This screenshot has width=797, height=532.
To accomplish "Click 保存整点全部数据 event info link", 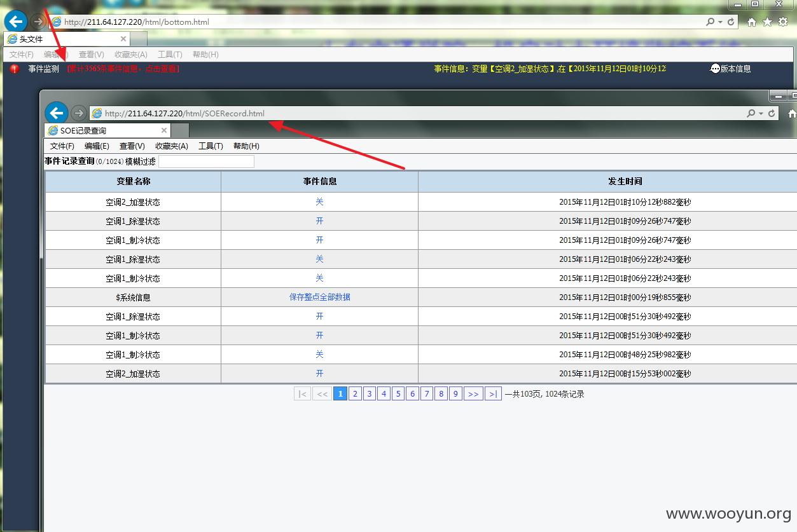I will coord(320,297).
